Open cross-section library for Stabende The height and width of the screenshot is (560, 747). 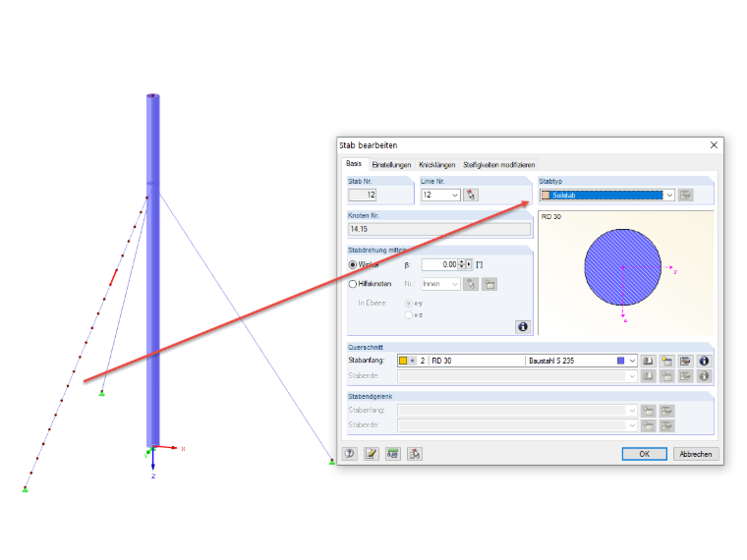coord(648,376)
